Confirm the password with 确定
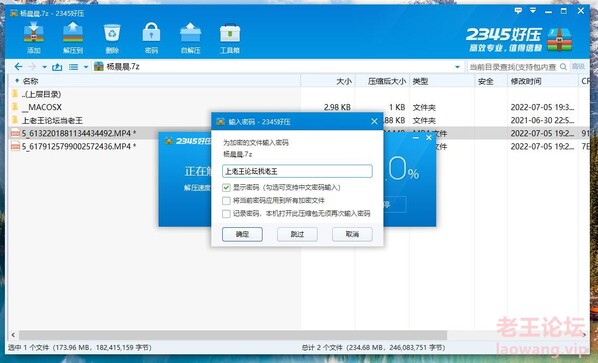Image resolution: width=598 pixels, height=363 pixels. coord(242,234)
